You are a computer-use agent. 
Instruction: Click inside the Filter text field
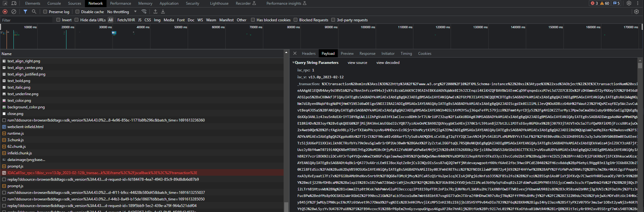point(27,20)
